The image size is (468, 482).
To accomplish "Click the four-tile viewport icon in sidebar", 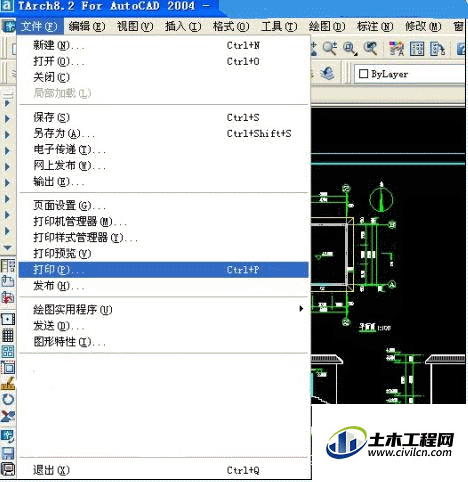I will [8, 351].
